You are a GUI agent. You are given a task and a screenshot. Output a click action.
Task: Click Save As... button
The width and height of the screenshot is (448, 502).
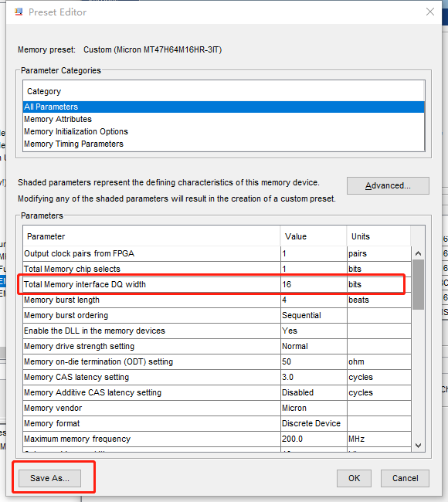(x=49, y=478)
